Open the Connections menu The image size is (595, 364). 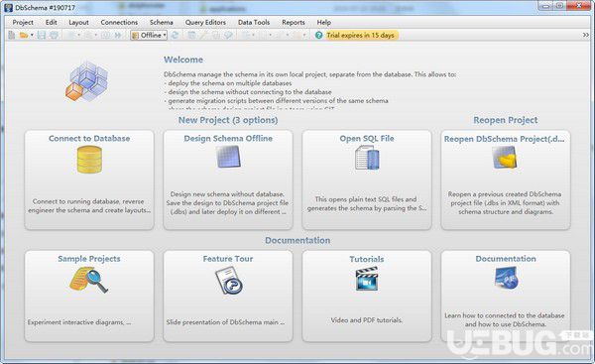pos(119,23)
